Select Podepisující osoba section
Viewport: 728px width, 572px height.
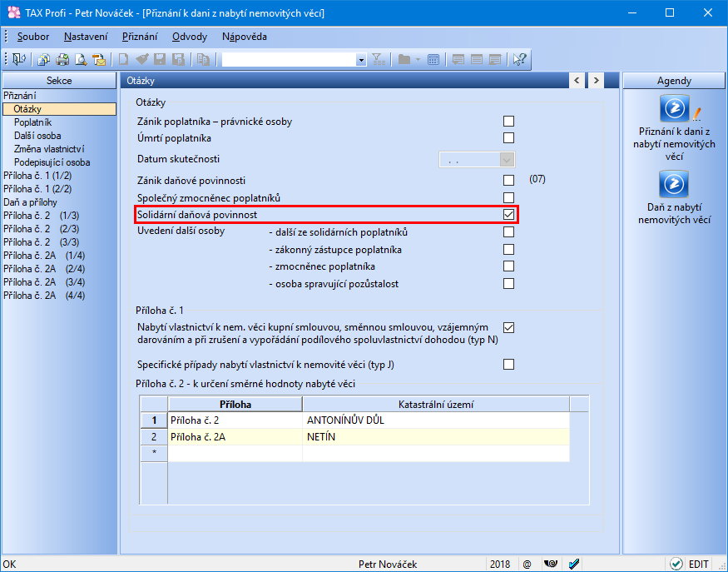[52, 162]
